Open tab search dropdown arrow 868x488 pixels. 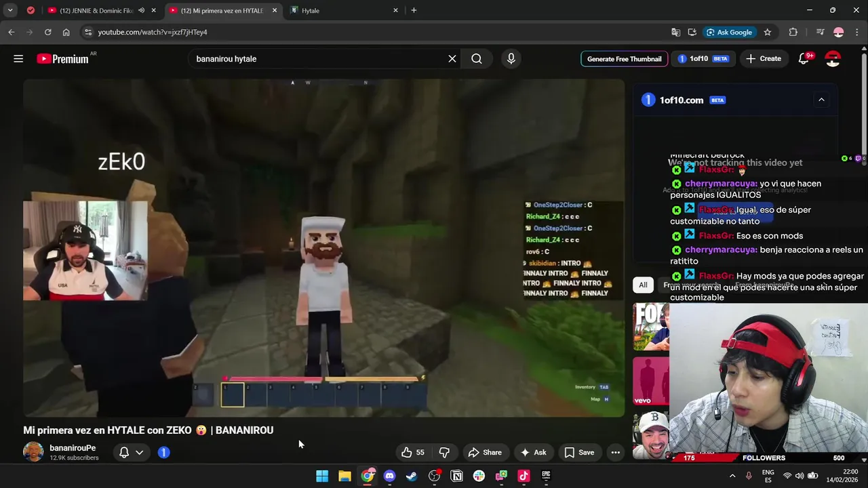coord(10,10)
